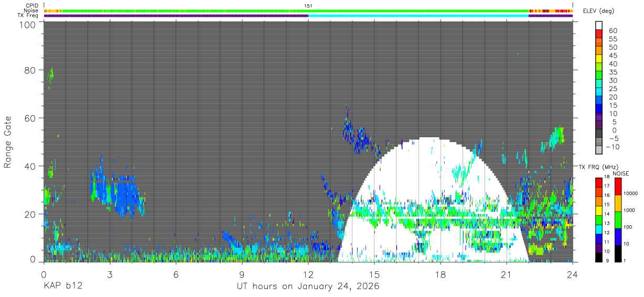The height and width of the screenshot is (297, 644).
Task: Click the 10000 label on the NOISE legend
Action: tap(631, 193)
